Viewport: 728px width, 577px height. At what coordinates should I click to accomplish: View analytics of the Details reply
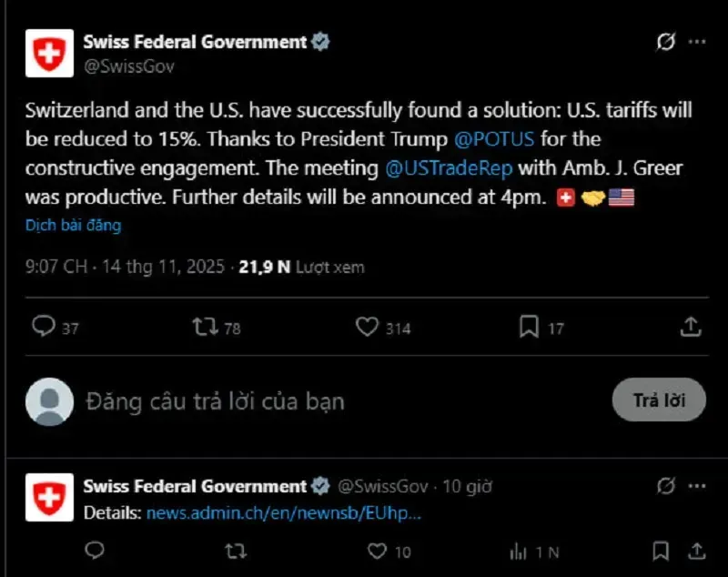519,551
